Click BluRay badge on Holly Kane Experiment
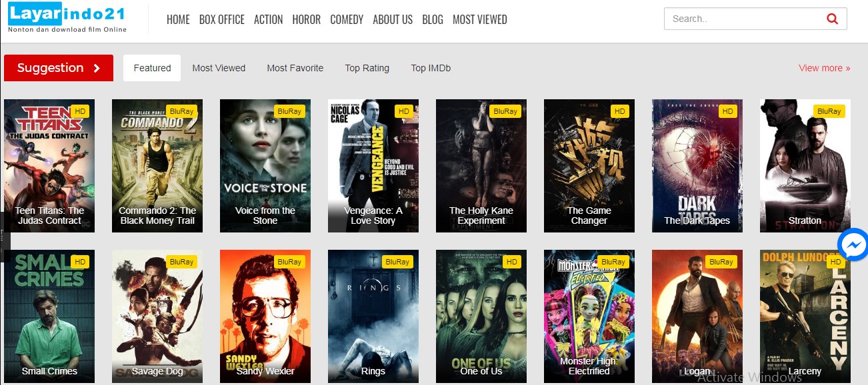Viewport: 868px width, 385px height. tap(505, 111)
